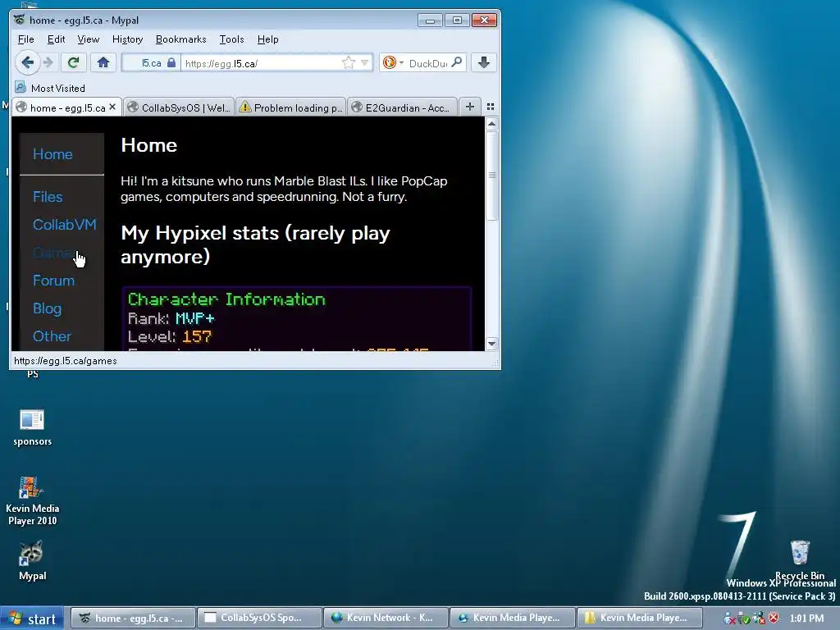Open the Bookmarks menu
This screenshot has height=630, width=840.
[x=180, y=39]
